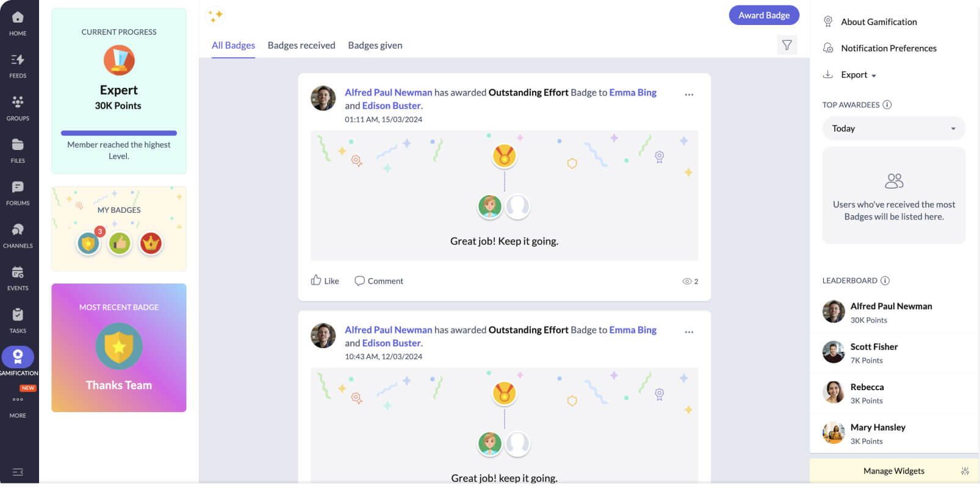Open About Gamification

coord(879,22)
